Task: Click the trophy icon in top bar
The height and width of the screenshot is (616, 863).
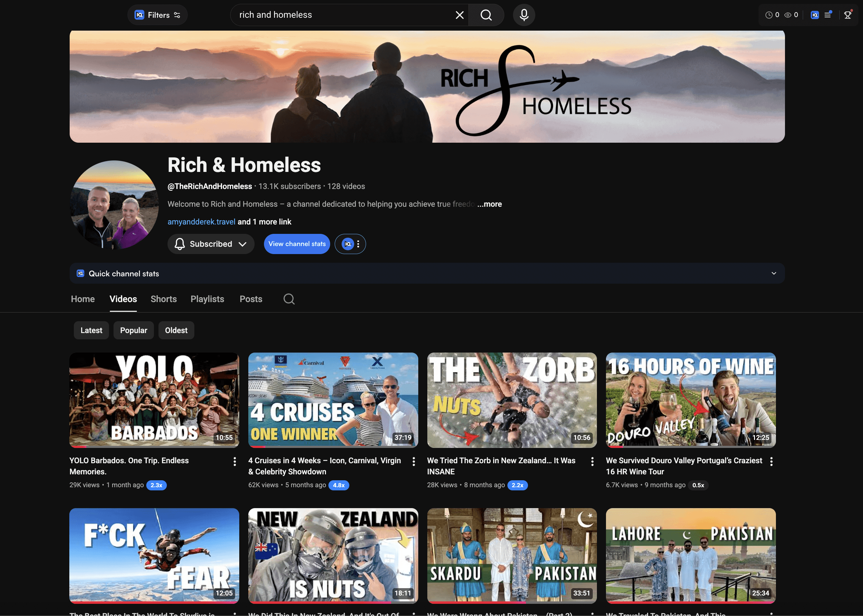Action: point(847,15)
